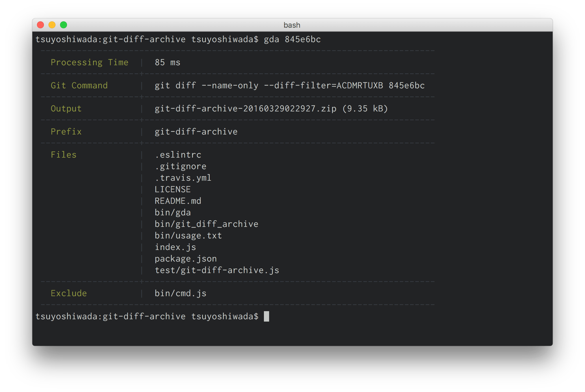This screenshot has width=585, height=392.
Task: Click the test/git-diff-archive.js entry
Action: pyautogui.click(x=217, y=270)
